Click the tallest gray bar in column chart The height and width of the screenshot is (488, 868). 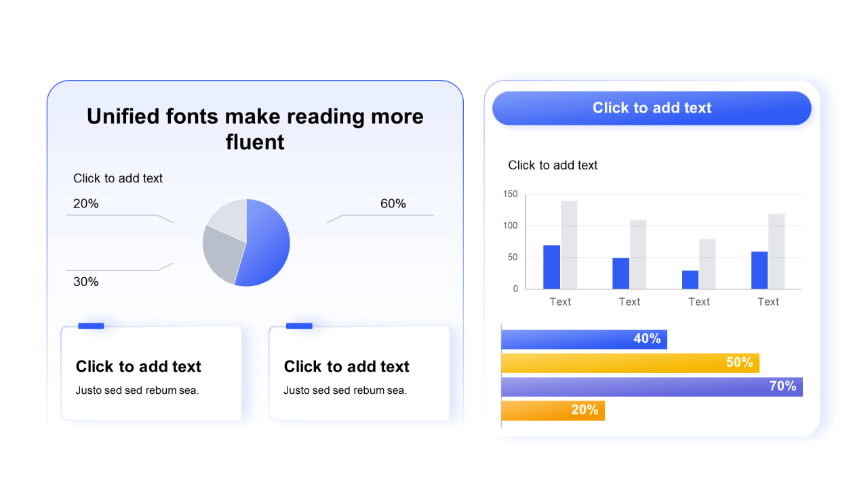pos(569,245)
